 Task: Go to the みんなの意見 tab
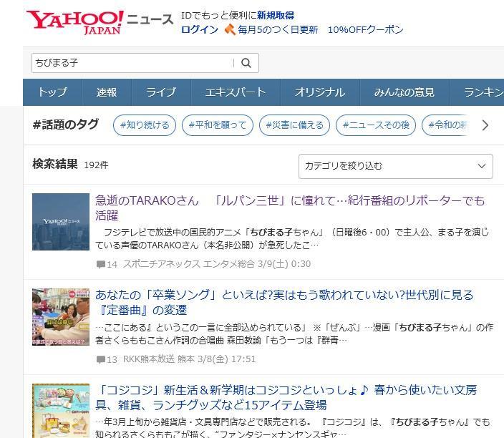coord(404,92)
